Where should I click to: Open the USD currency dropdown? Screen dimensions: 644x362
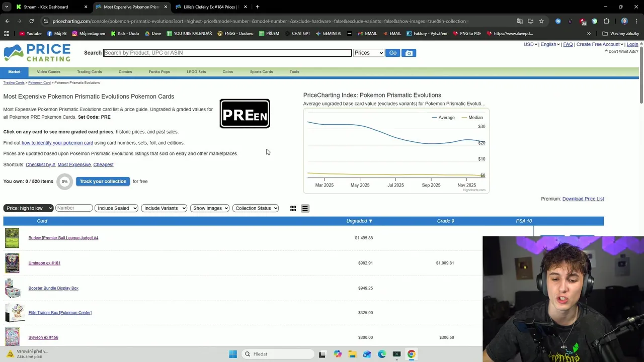[530, 44]
